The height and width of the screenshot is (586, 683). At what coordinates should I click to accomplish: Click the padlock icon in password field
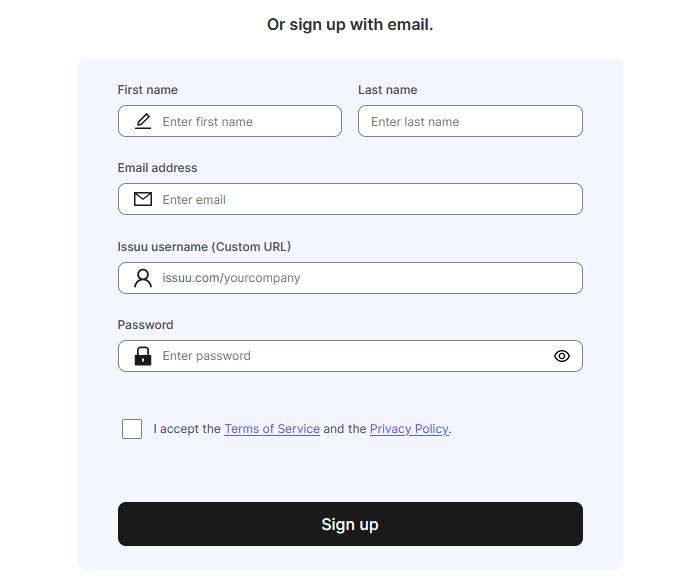[x=143, y=356]
